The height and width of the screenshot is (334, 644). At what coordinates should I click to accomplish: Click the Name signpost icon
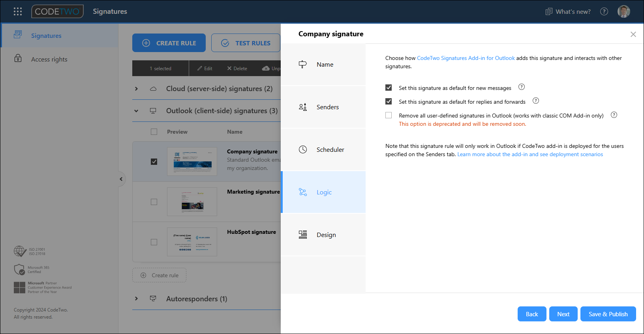(303, 64)
